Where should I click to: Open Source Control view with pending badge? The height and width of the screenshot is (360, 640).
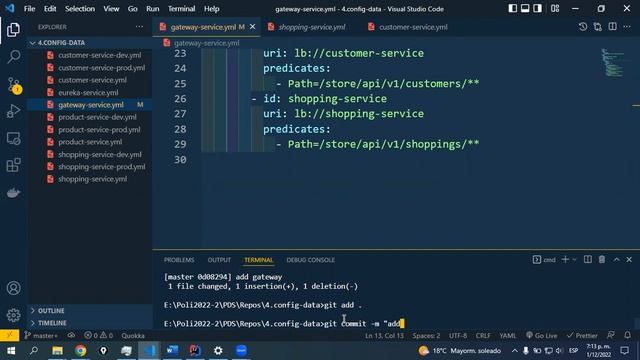coord(13,85)
